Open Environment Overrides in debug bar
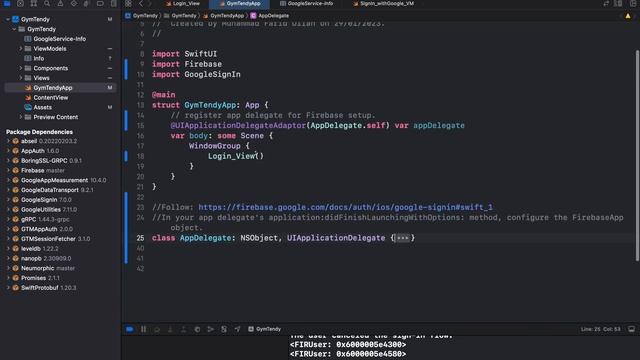The width and height of the screenshot is (640, 360). 224,329
